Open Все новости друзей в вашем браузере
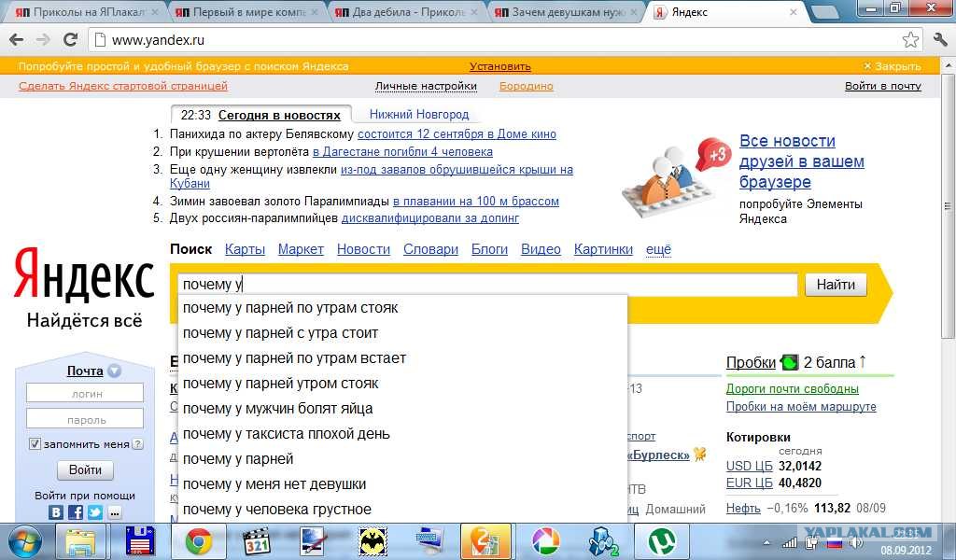This screenshot has height=560, width=956. (x=802, y=161)
